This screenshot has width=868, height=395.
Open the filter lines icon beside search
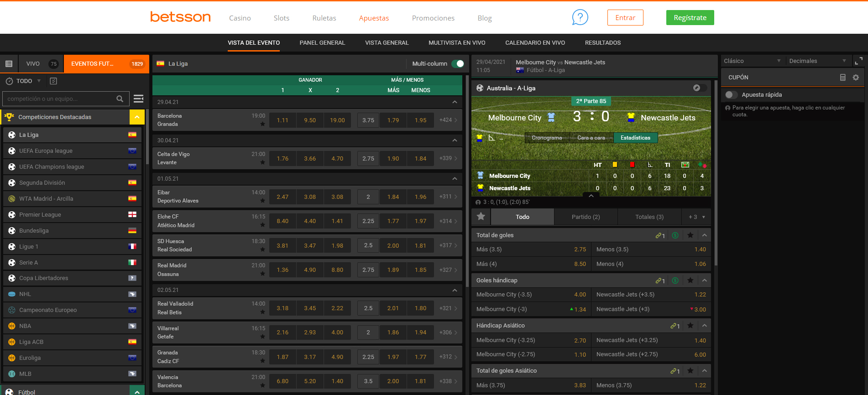pyautogui.click(x=139, y=99)
